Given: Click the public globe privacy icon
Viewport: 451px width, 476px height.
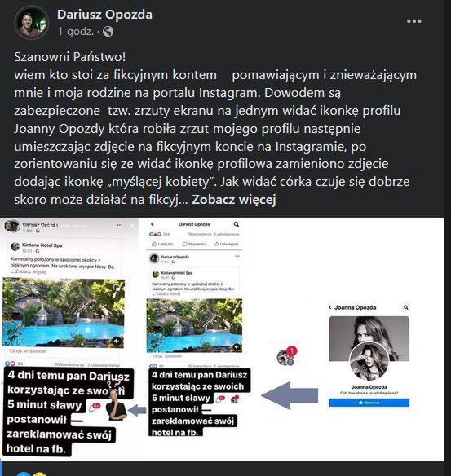Looking at the screenshot, I should (108, 32).
